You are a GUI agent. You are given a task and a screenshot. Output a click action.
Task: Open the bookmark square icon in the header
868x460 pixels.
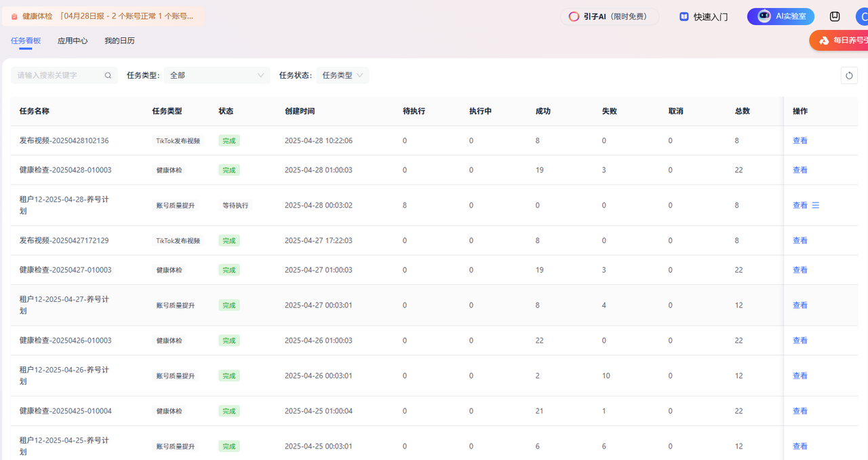point(835,16)
